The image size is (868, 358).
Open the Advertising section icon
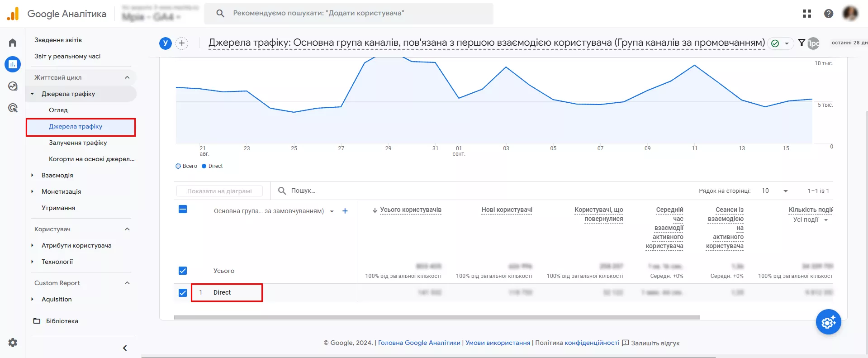[13, 108]
